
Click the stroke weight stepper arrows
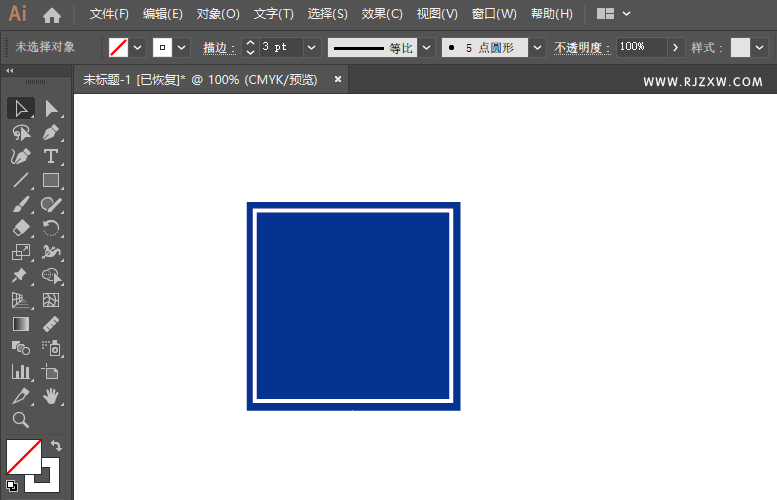[x=250, y=48]
